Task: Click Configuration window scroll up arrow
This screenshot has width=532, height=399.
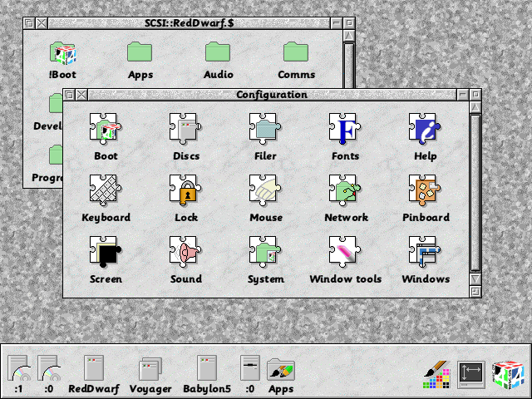Action: [475, 107]
